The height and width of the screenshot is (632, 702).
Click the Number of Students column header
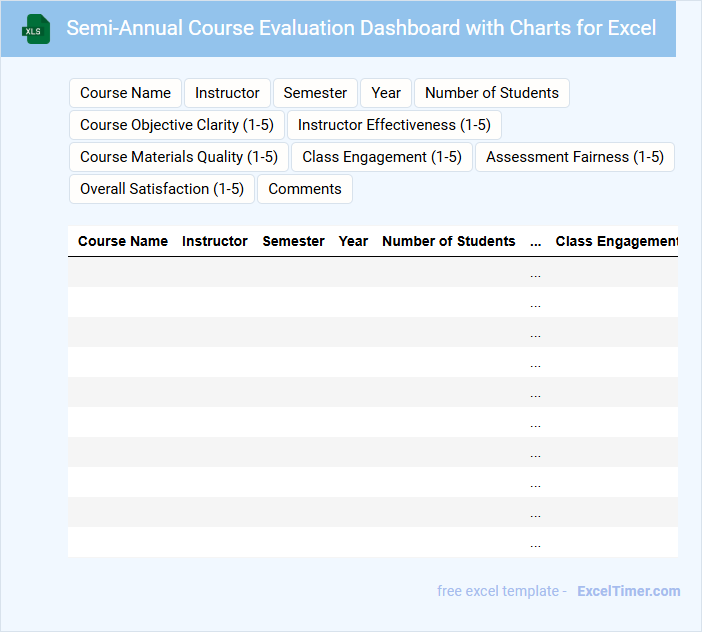point(449,241)
